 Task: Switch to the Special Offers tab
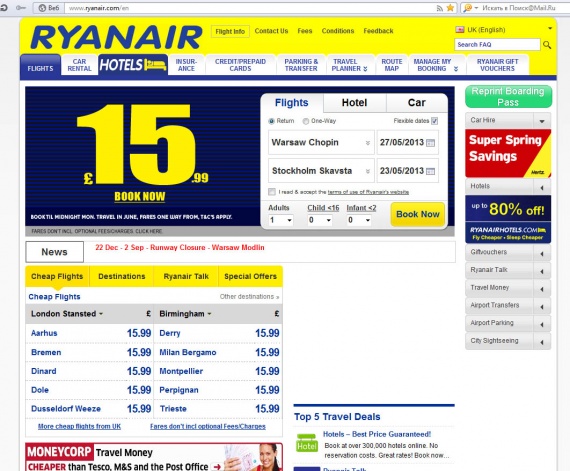(x=250, y=277)
